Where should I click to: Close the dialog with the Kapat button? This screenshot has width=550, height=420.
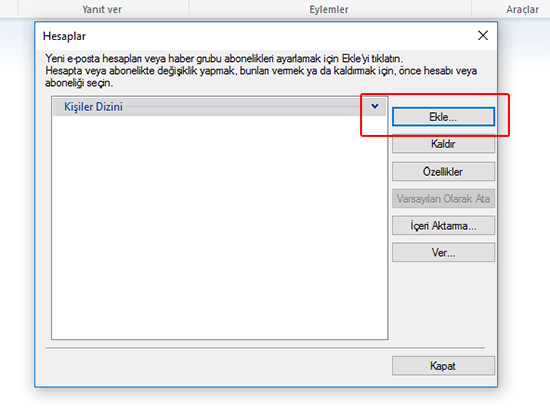pos(443,366)
